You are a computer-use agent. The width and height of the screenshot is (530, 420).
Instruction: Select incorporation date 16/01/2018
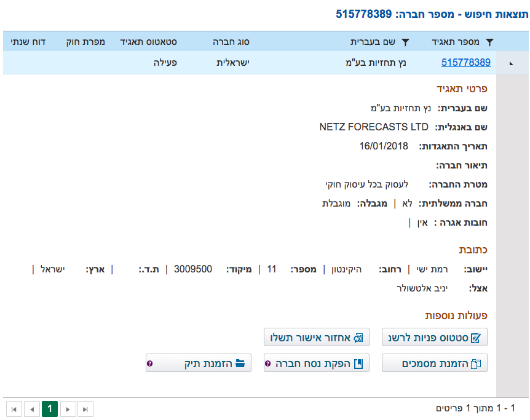(x=384, y=146)
